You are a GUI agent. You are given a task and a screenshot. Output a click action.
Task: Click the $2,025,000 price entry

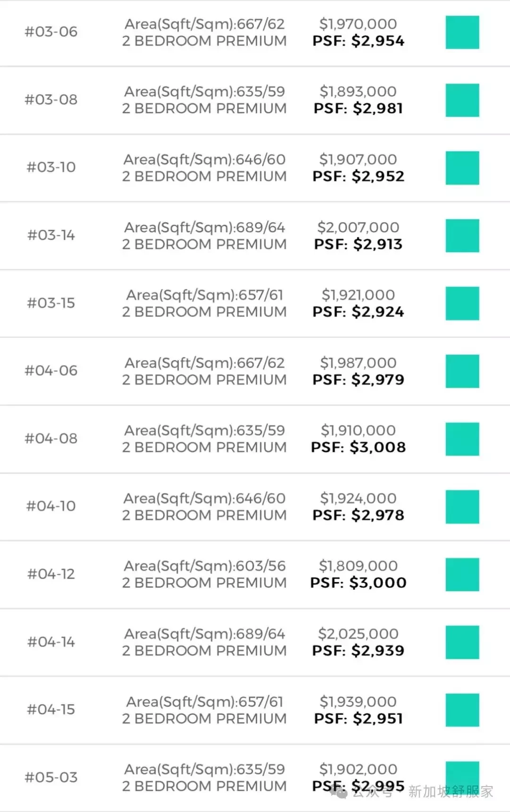point(358,634)
